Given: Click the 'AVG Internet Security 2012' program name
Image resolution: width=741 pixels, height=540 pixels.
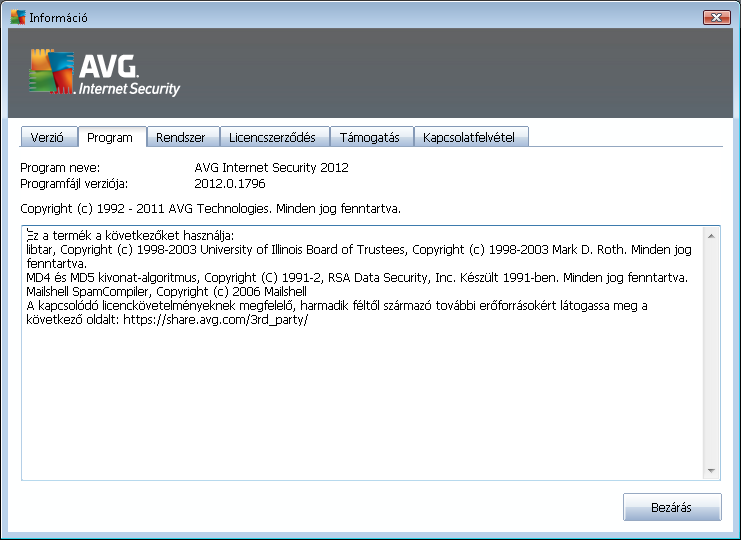Looking at the screenshot, I should pyautogui.click(x=271, y=168).
